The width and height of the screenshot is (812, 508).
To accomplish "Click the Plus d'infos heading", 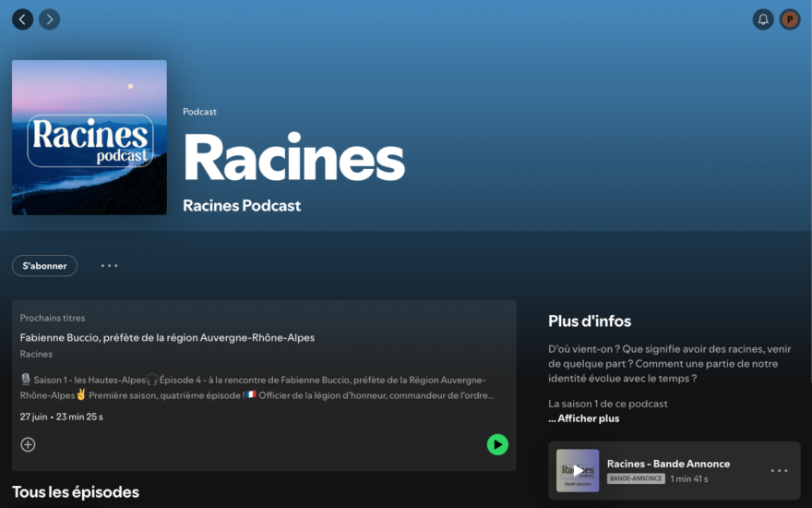I will point(590,321).
